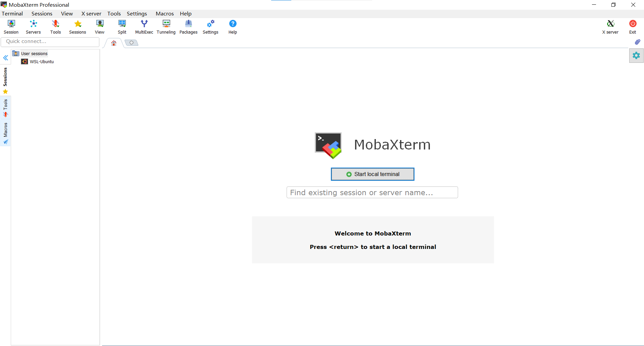Screen dimensions: 644x346
Task: Open the Session toolbar icon
Action: tap(11, 27)
